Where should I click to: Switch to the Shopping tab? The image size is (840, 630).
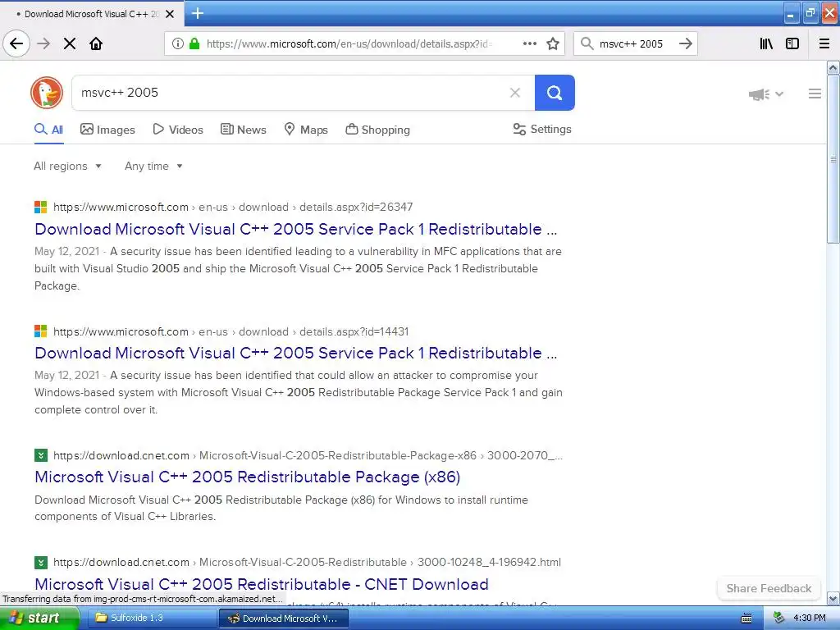[377, 130]
